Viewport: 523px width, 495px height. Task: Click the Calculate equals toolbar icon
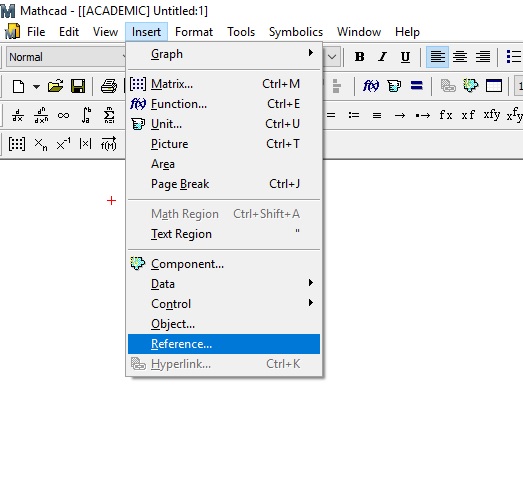click(417, 86)
